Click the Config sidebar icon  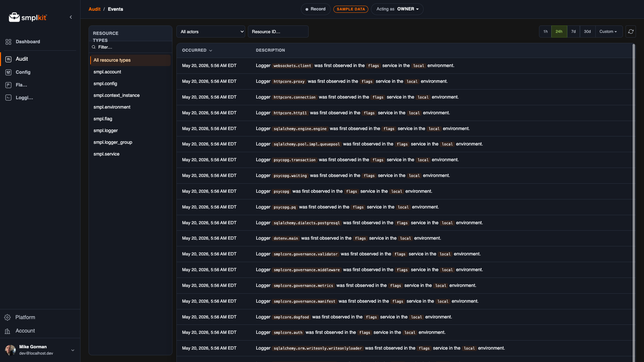[8, 72]
